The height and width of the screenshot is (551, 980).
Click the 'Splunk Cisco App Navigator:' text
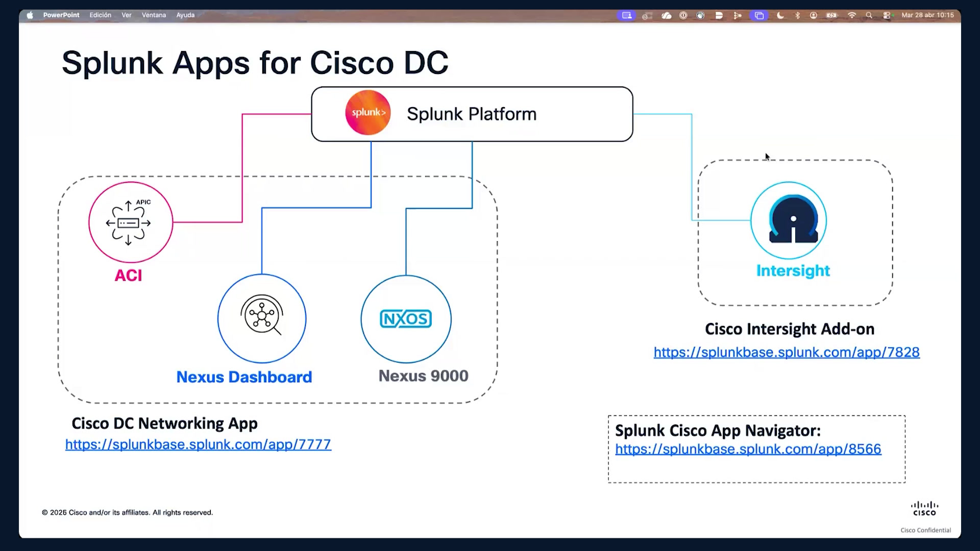click(x=718, y=431)
